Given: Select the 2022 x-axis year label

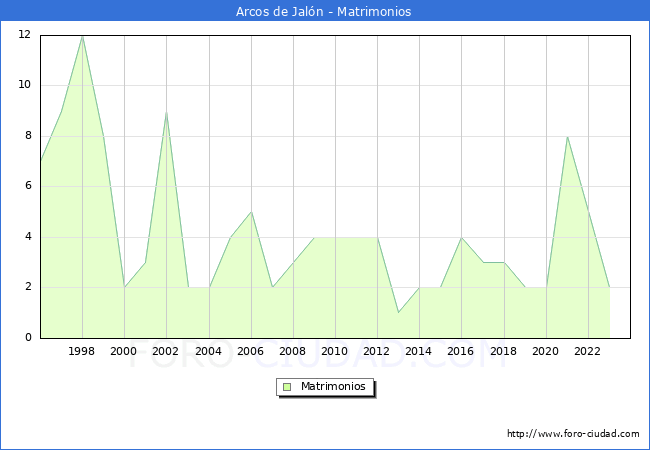Looking at the screenshot, I should [588, 351].
